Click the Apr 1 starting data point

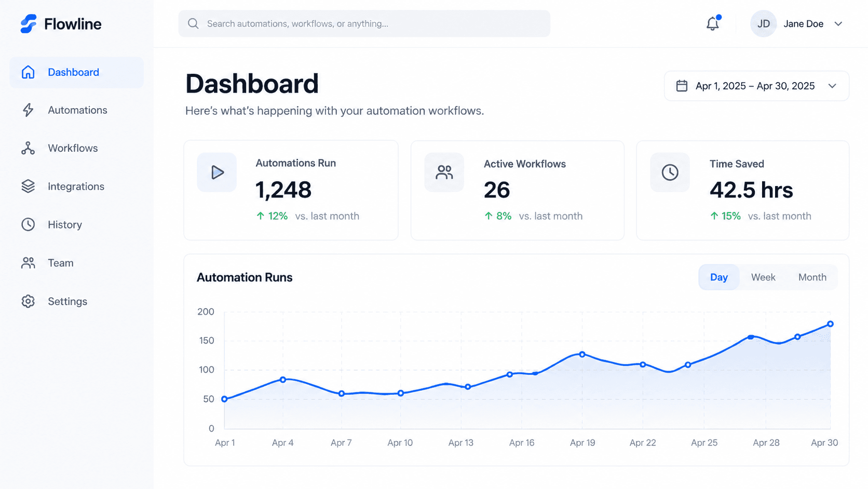tap(224, 399)
